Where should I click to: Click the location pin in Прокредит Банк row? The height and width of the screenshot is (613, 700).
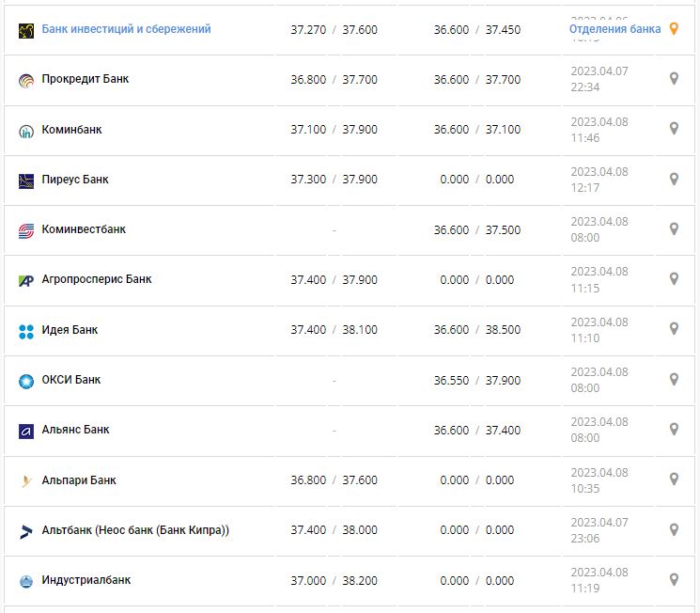point(674,79)
